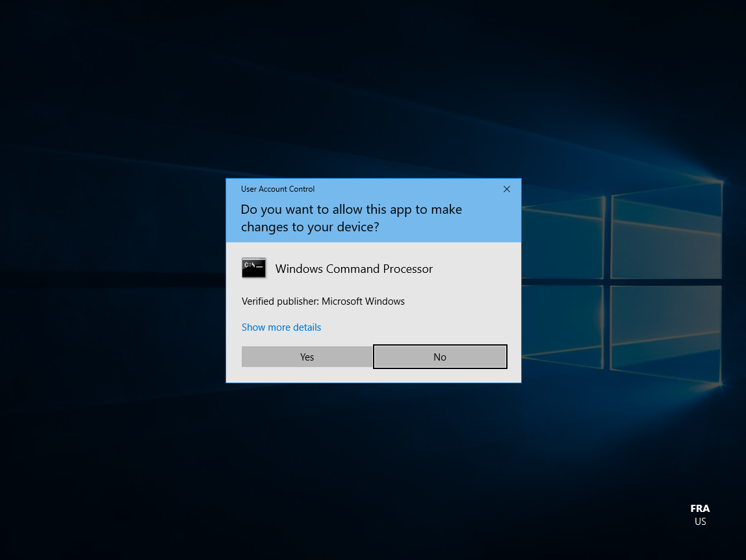Click No to deny changes

[x=440, y=357]
